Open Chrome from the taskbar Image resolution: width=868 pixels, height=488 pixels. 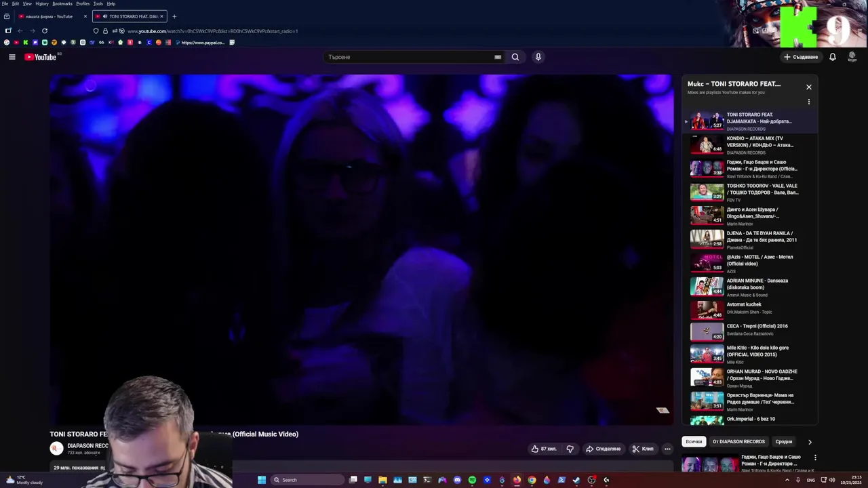coord(532,480)
